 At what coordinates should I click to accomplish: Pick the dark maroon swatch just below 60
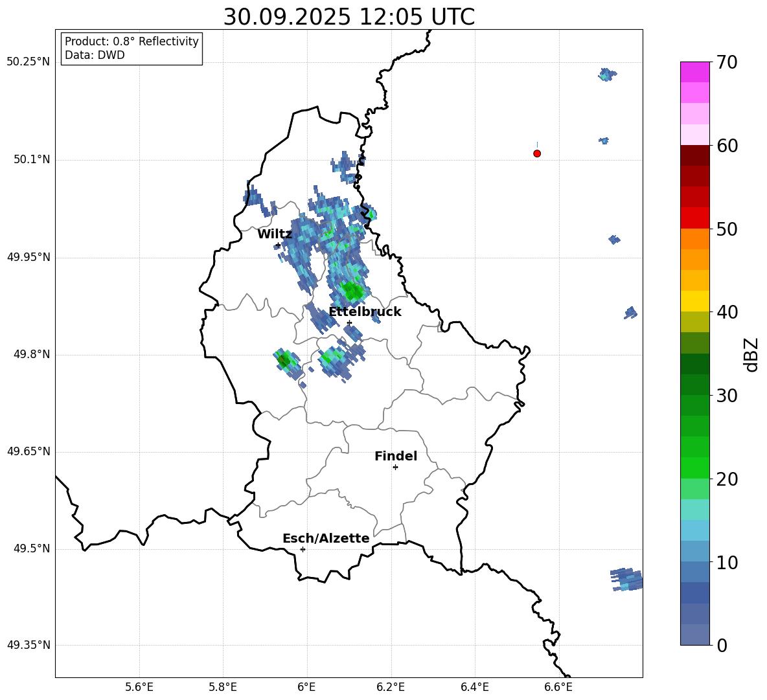click(695, 155)
